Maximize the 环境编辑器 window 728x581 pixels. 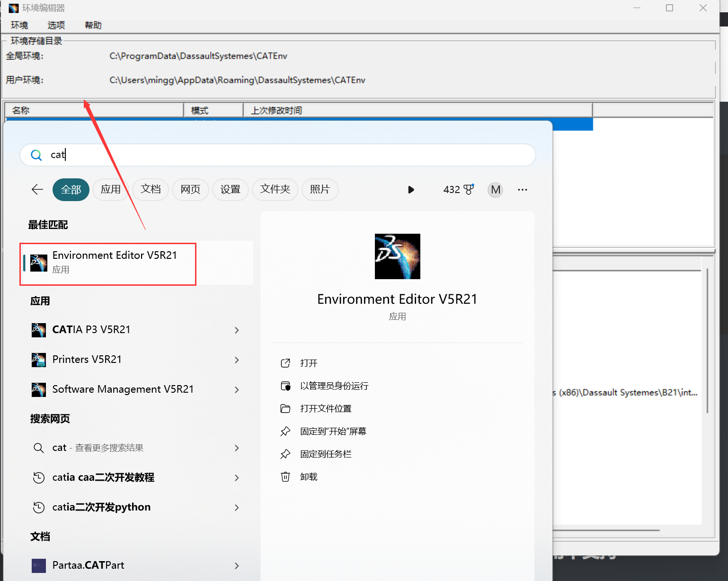click(669, 8)
